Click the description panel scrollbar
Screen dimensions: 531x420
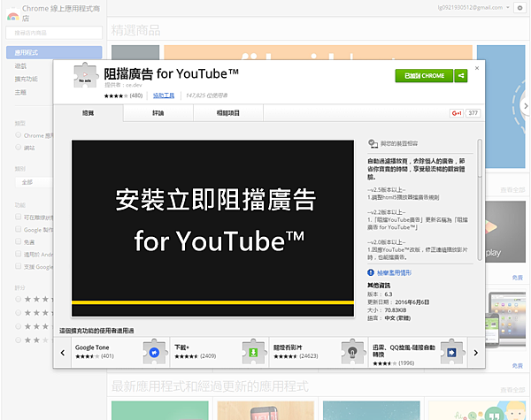tap(480, 200)
